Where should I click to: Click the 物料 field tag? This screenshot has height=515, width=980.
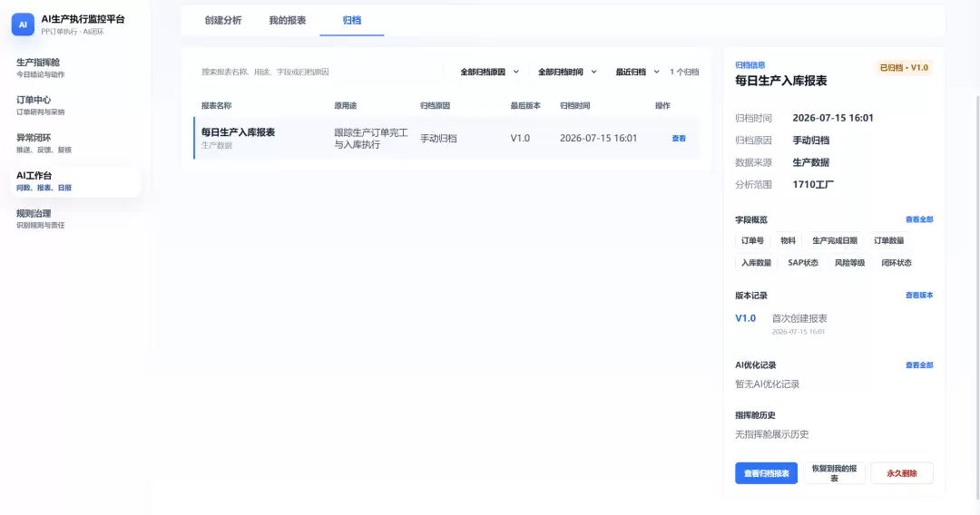click(789, 241)
